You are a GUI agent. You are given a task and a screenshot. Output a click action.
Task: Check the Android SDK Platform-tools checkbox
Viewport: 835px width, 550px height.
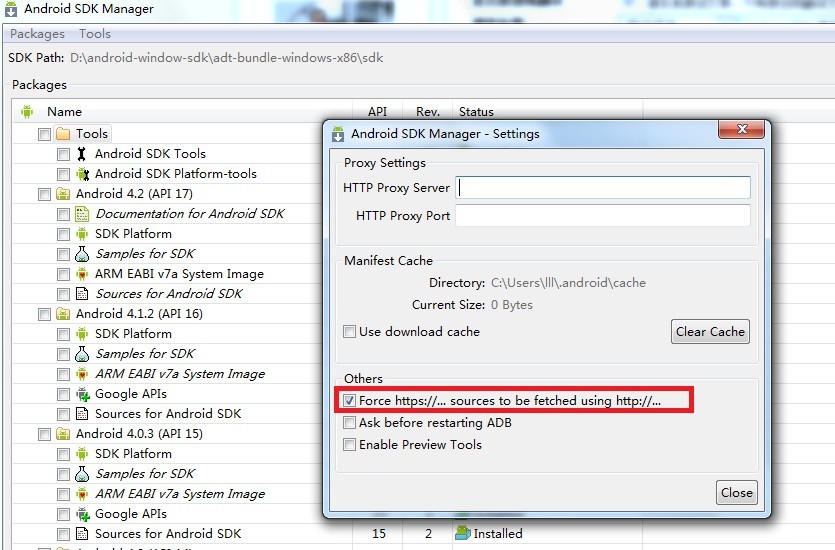point(63,175)
